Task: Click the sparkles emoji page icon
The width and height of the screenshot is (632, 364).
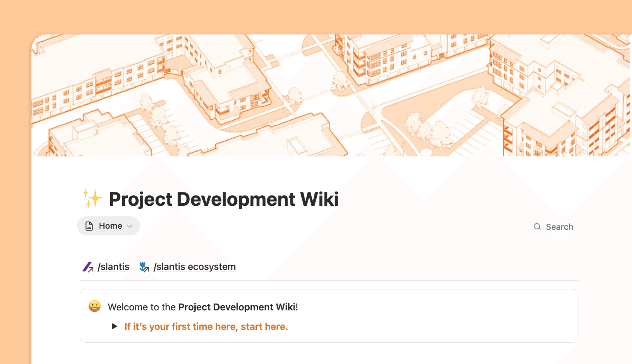Action: (92, 198)
